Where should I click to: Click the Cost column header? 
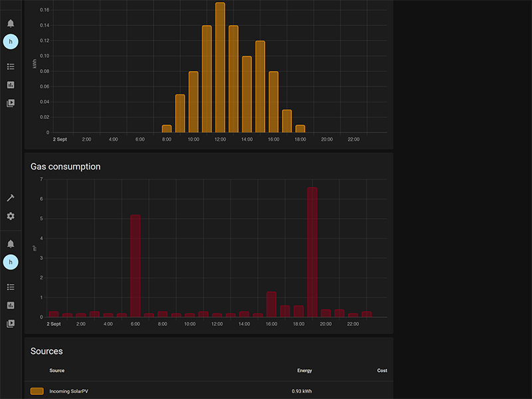coord(382,370)
